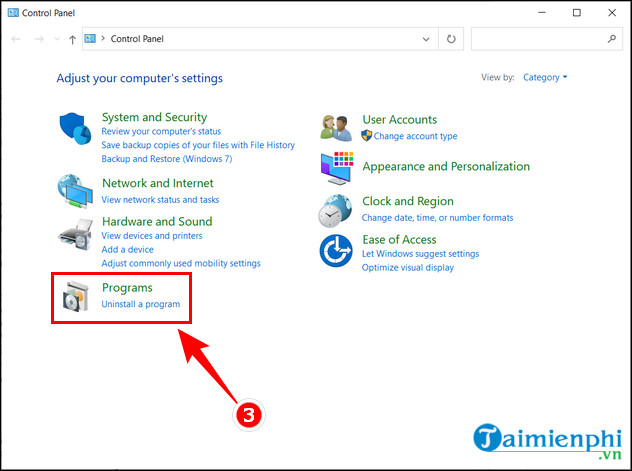Open Hardware and Sound category
The image size is (632, 471).
(157, 221)
